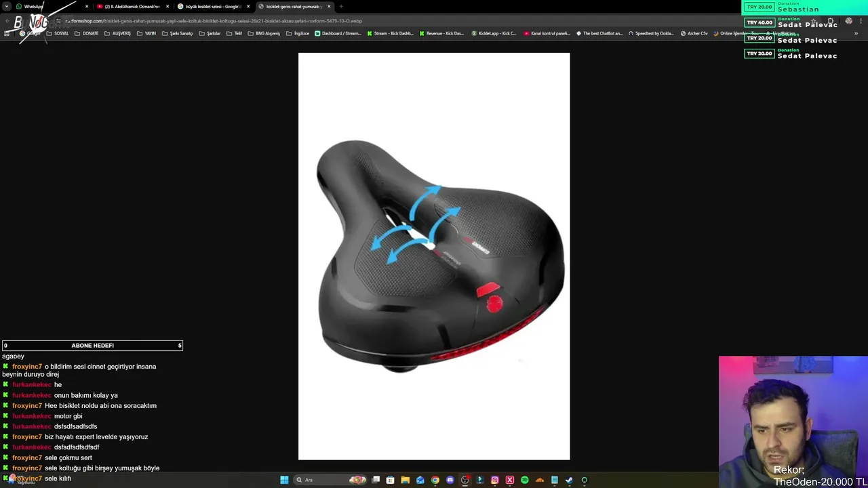
Task: Open the Chrome three-dot menu
Action: (860, 21)
